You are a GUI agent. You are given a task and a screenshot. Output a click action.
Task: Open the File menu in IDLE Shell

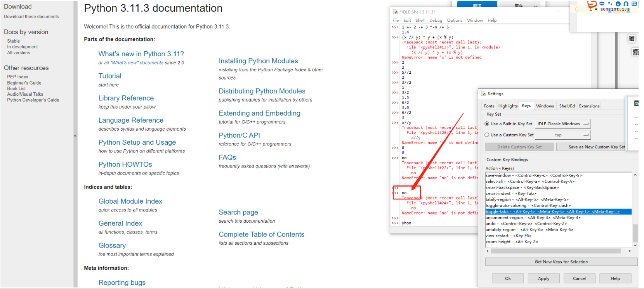click(396, 20)
